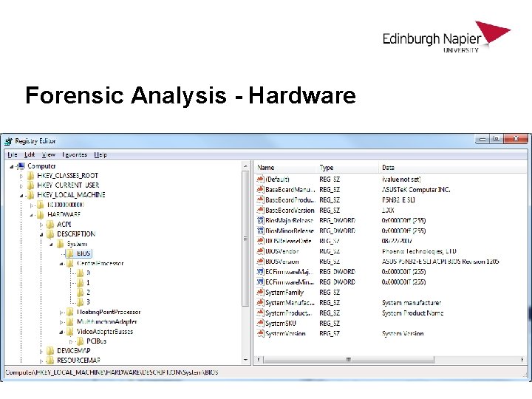Click the tree pane scroll up arrow
The width and height of the screenshot is (532, 399).
[245, 166]
